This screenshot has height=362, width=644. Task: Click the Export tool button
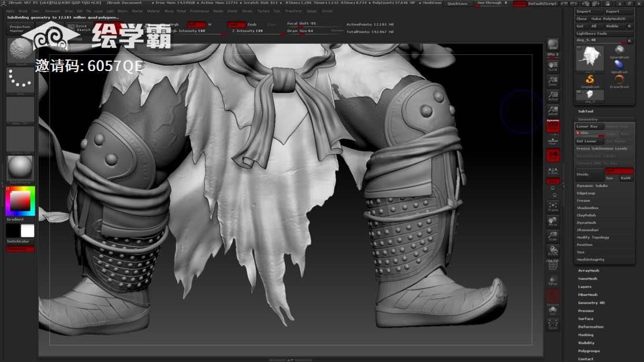(618, 12)
